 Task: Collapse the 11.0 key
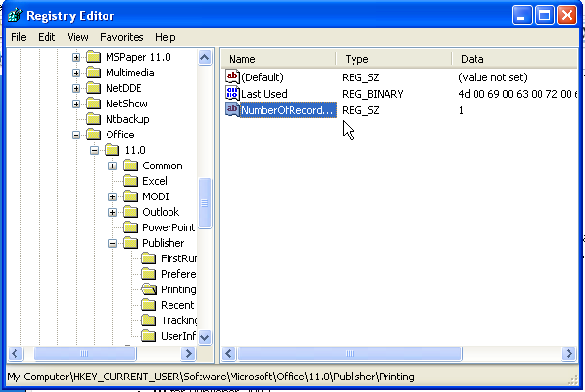pos(94,150)
